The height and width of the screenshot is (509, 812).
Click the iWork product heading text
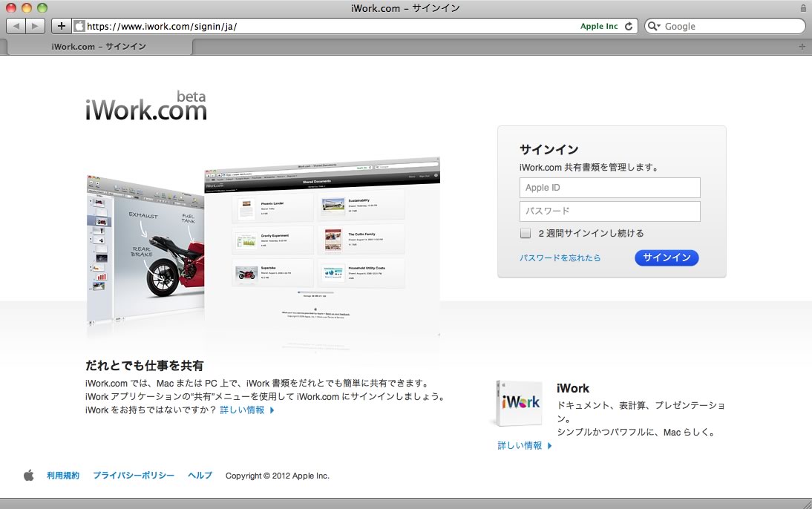tap(573, 388)
